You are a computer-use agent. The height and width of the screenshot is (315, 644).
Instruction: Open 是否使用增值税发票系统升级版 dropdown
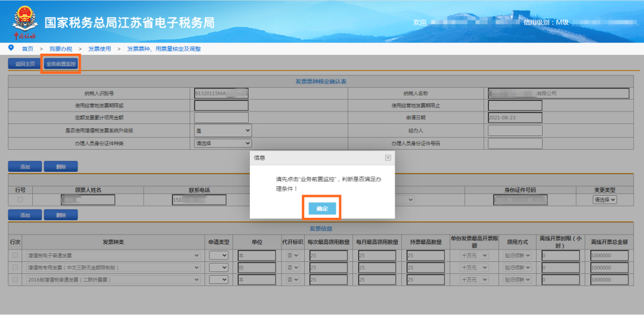tap(223, 130)
